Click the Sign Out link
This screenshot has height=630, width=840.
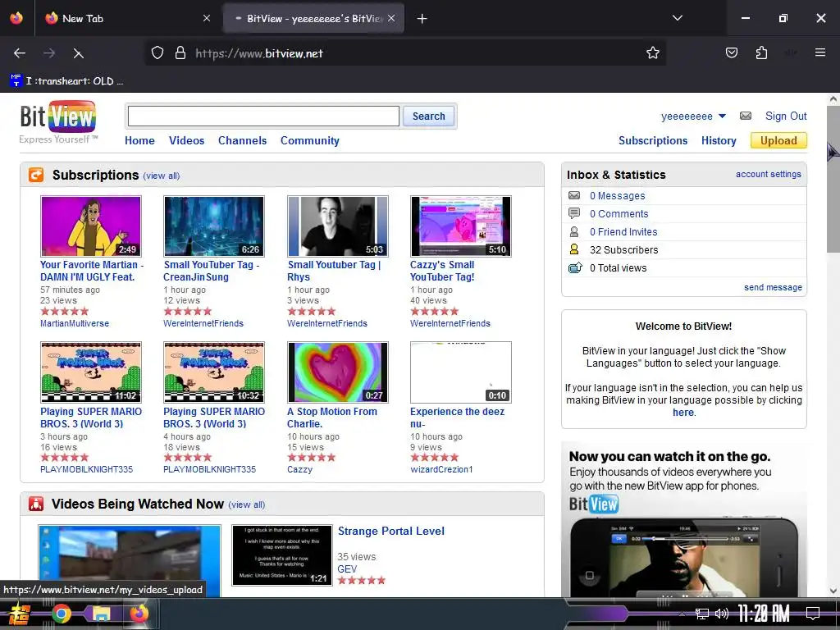coord(786,116)
